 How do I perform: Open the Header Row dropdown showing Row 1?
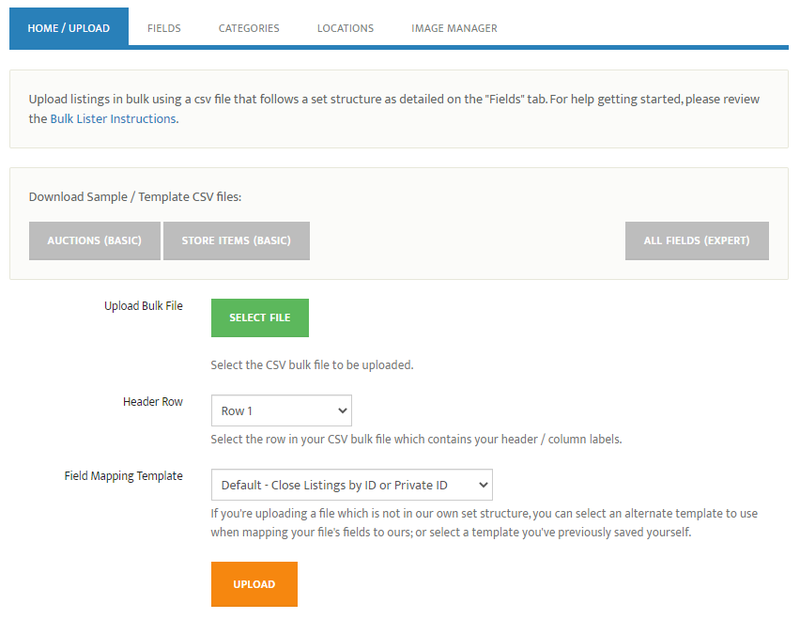pos(281,411)
